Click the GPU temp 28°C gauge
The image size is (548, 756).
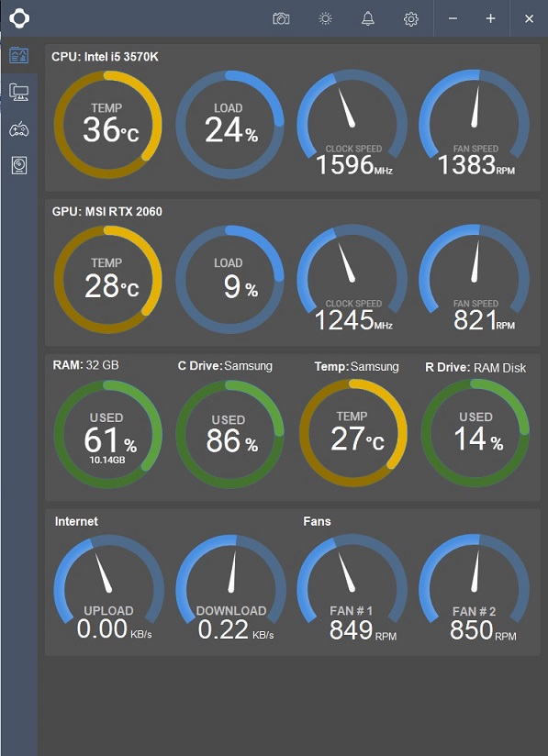click(108, 280)
